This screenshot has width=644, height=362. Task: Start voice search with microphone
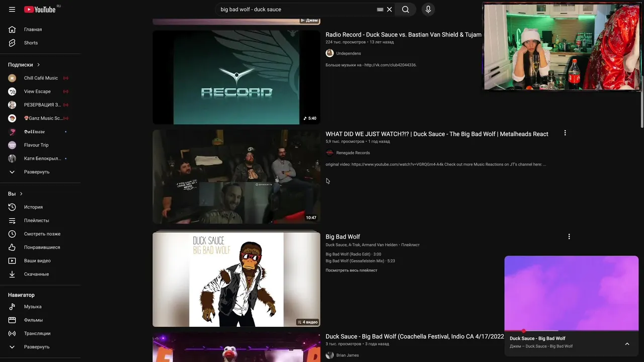coord(428,10)
